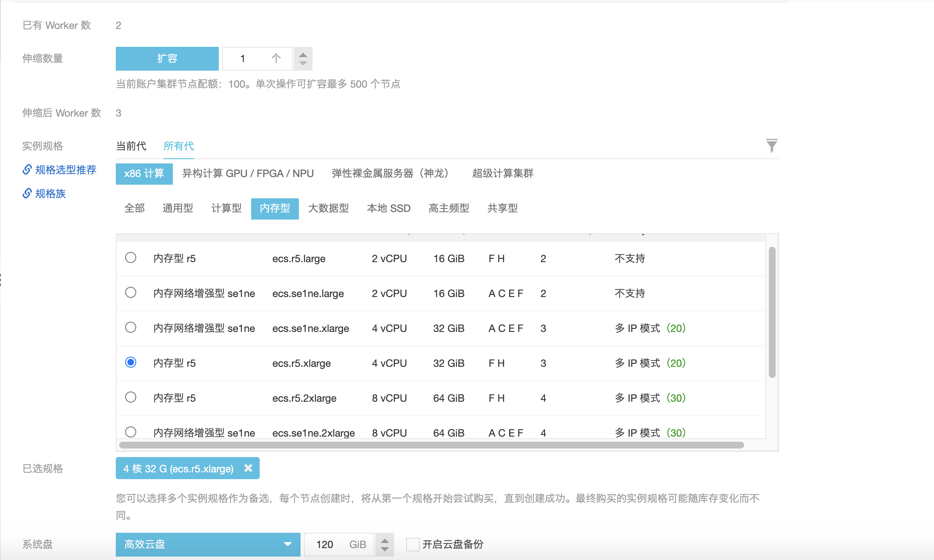Remove selected spec ecs.r5.xlarge tag
Screen dimensions: 934x560
(248, 468)
